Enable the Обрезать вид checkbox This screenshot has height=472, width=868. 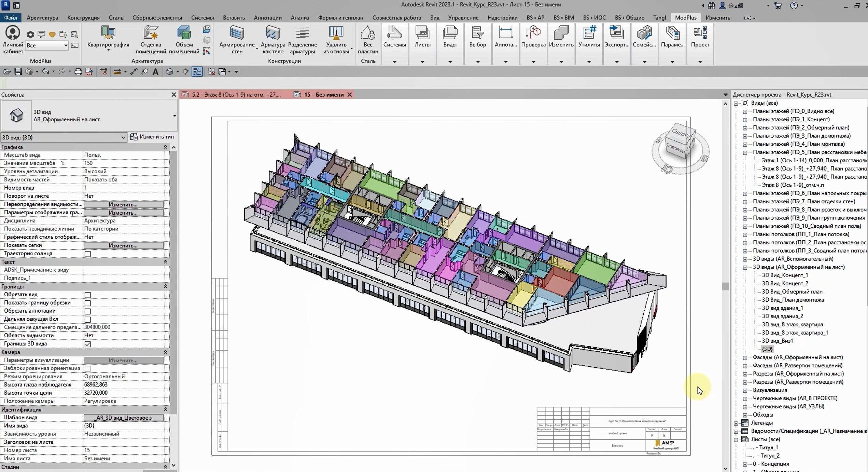87,295
